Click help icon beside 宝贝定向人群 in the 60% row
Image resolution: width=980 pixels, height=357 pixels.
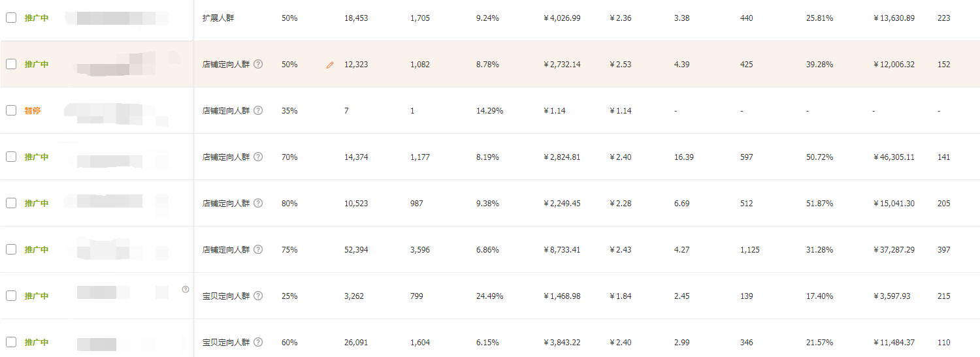[x=258, y=342]
